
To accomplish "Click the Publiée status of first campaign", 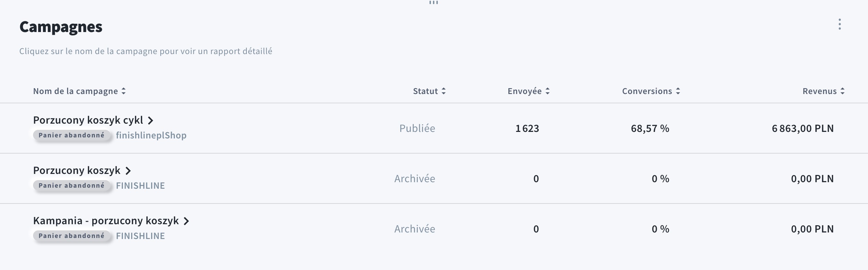I will click(417, 128).
